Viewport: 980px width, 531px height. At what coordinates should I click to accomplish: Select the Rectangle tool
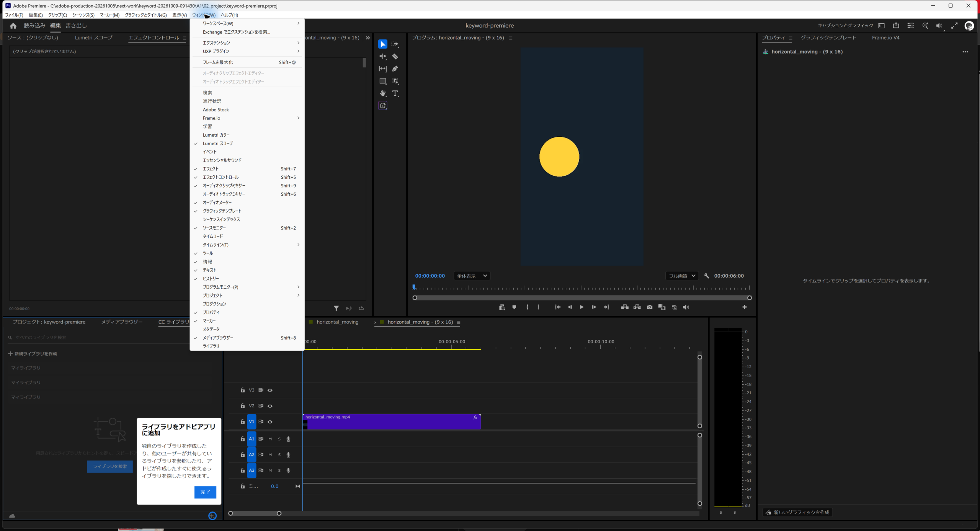[x=382, y=81]
